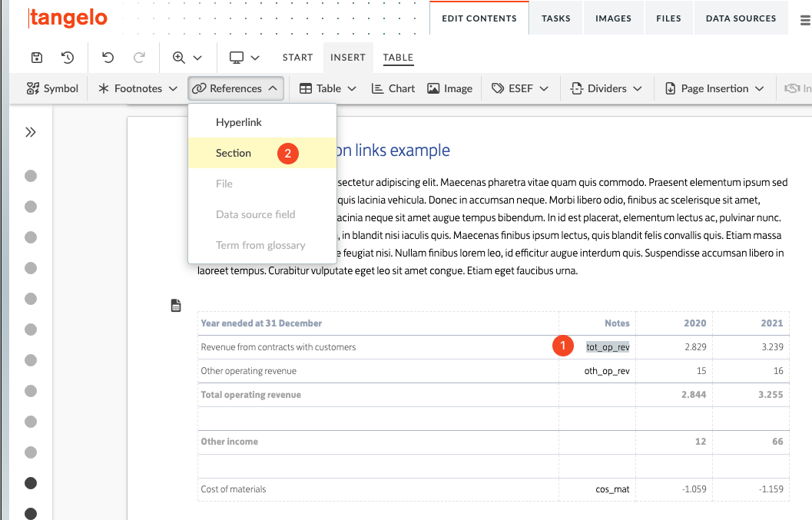Click the Data source field entry
Viewport: 812px width, 520px height.
[x=263, y=214]
